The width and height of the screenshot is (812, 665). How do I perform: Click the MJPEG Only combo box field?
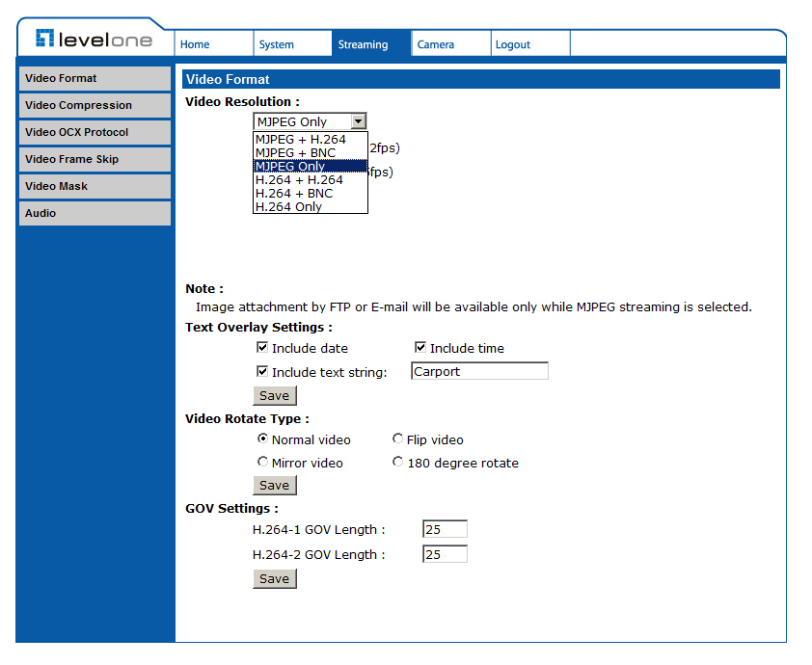(x=310, y=121)
